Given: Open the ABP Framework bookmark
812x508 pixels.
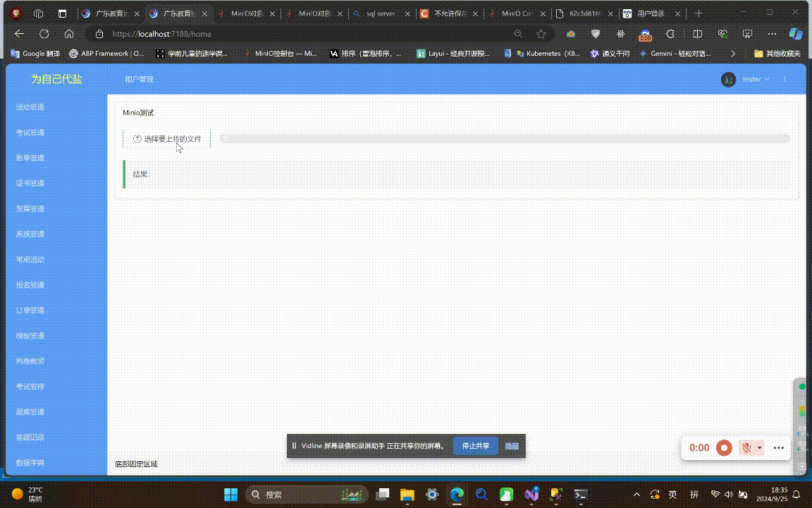Looking at the screenshot, I should coord(106,54).
